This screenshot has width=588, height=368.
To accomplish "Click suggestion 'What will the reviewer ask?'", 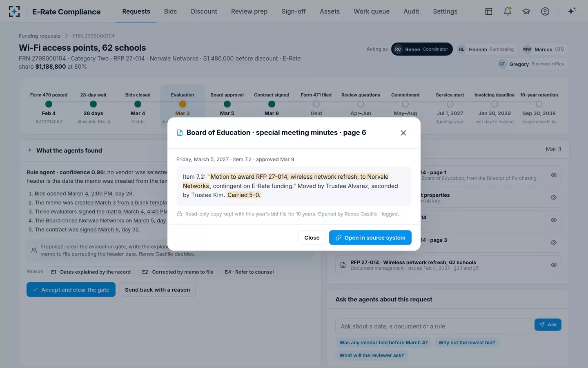I will click(x=372, y=355).
